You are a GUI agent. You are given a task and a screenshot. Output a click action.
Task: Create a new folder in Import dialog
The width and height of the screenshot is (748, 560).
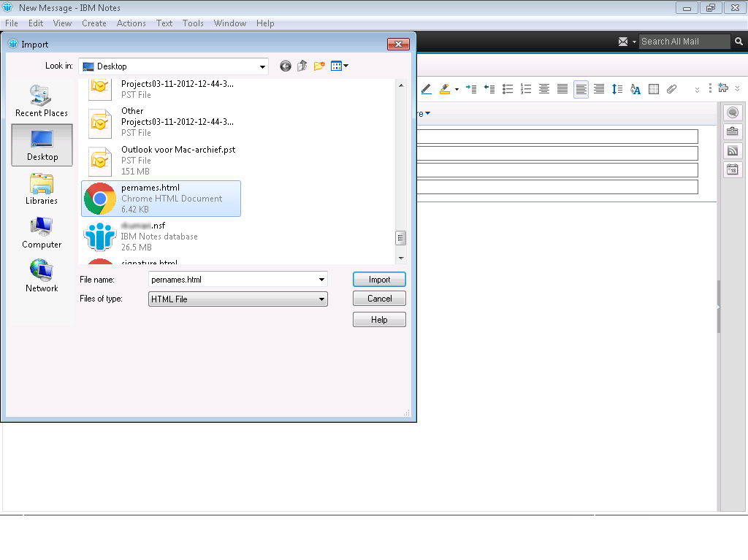tap(319, 66)
